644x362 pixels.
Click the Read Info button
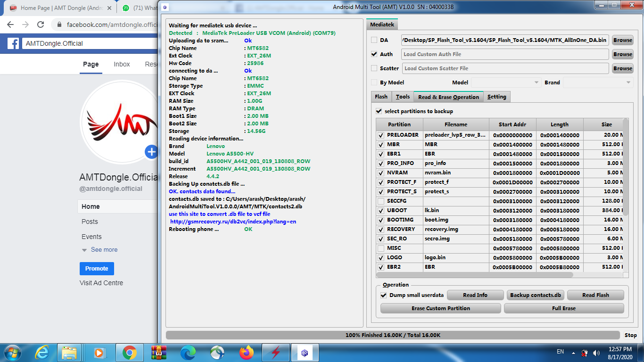pos(475,295)
